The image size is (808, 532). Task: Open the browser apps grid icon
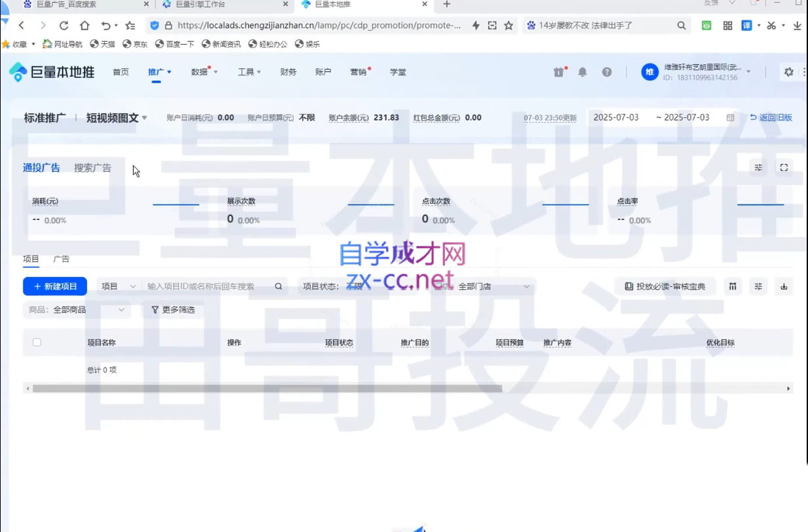point(727,26)
